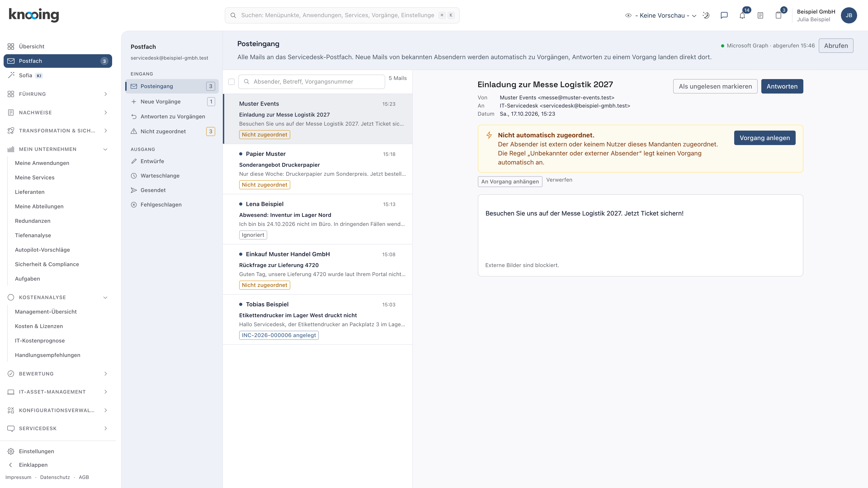This screenshot has width=868, height=488.
Task: Click the Sofia KI magic wand icon
Action: click(x=11, y=75)
